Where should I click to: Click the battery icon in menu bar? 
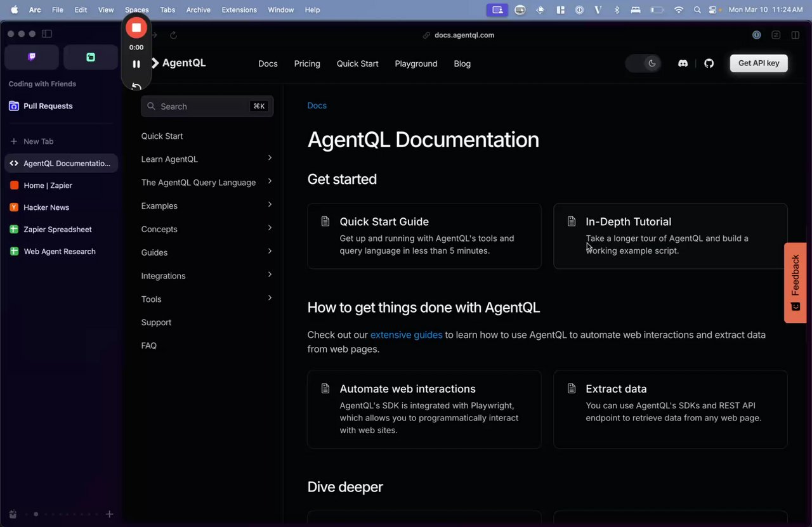pyautogui.click(x=657, y=10)
